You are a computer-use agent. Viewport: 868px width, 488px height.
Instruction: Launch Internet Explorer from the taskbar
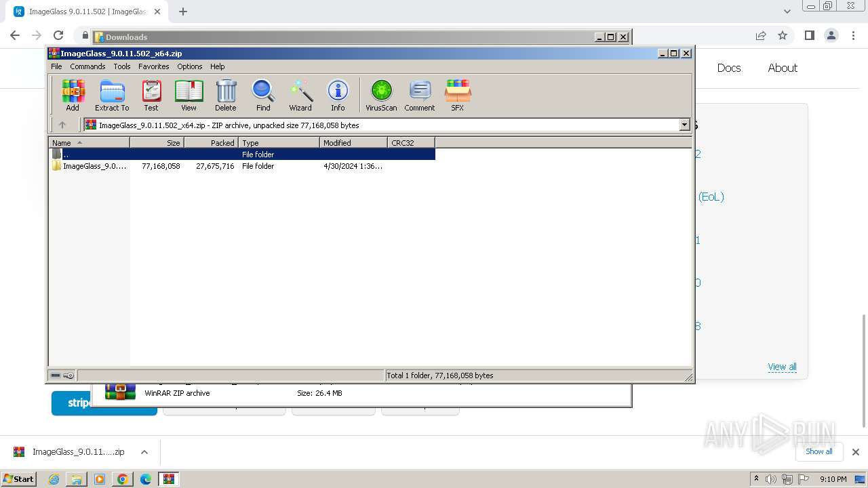[x=54, y=479]
